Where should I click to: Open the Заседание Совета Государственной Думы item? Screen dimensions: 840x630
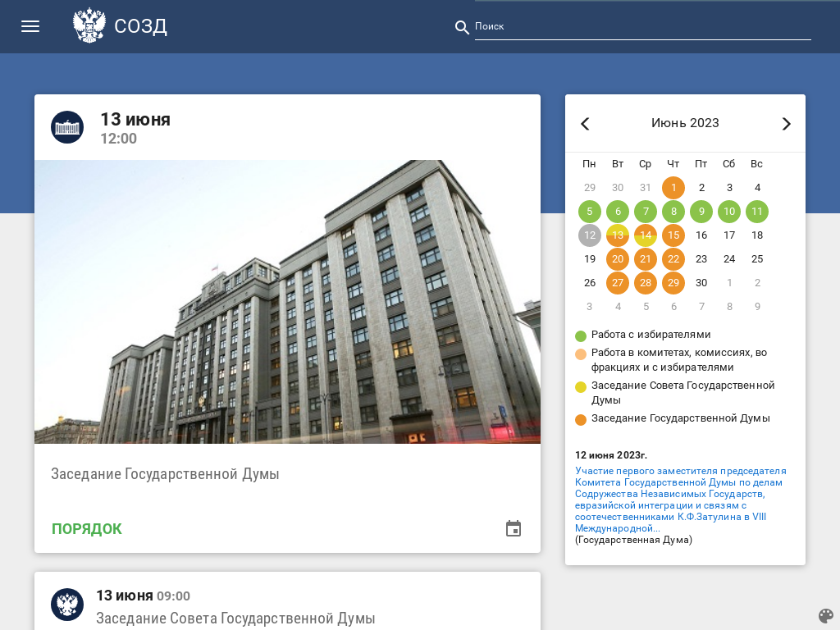tap(235, 619)
